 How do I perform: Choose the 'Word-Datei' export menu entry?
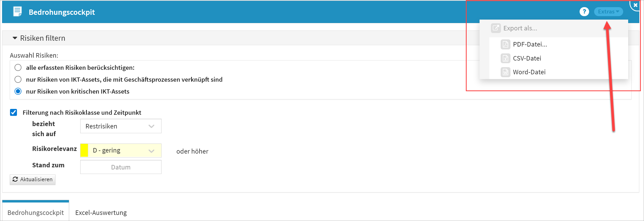click(x=529, y=72)
